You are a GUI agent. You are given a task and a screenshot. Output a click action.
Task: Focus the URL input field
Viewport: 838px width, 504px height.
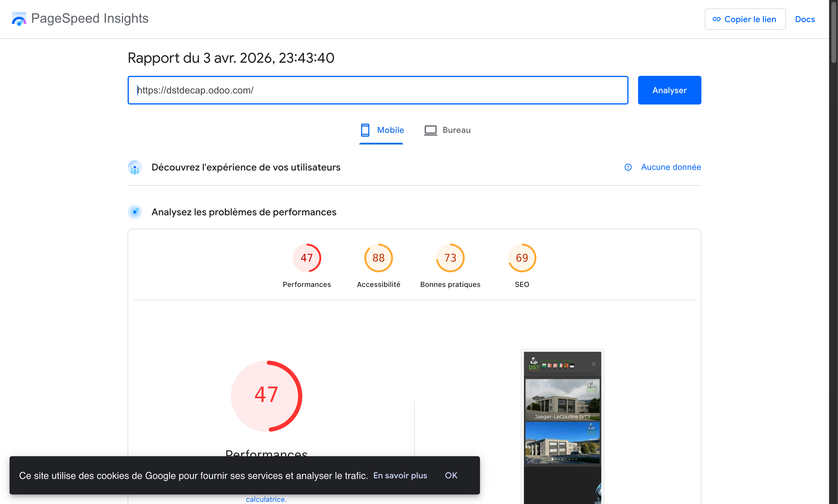tap(378, 90)
